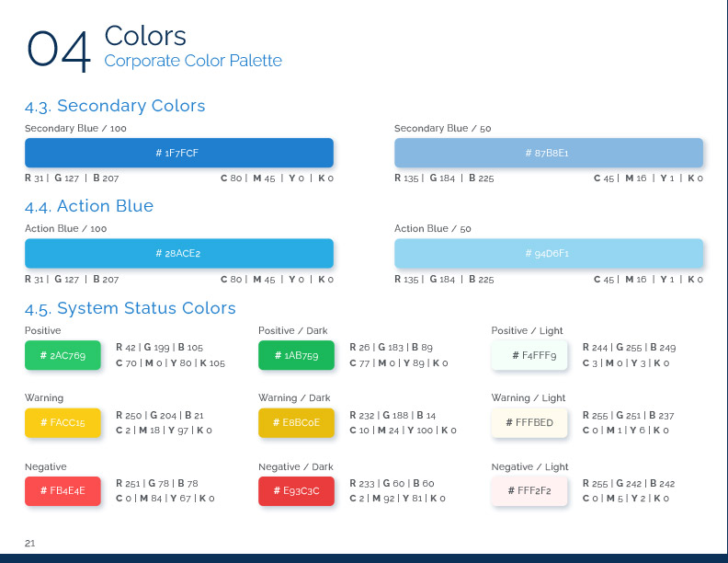Select the Positive Light swatch #F4FFF9

[529, 355]
